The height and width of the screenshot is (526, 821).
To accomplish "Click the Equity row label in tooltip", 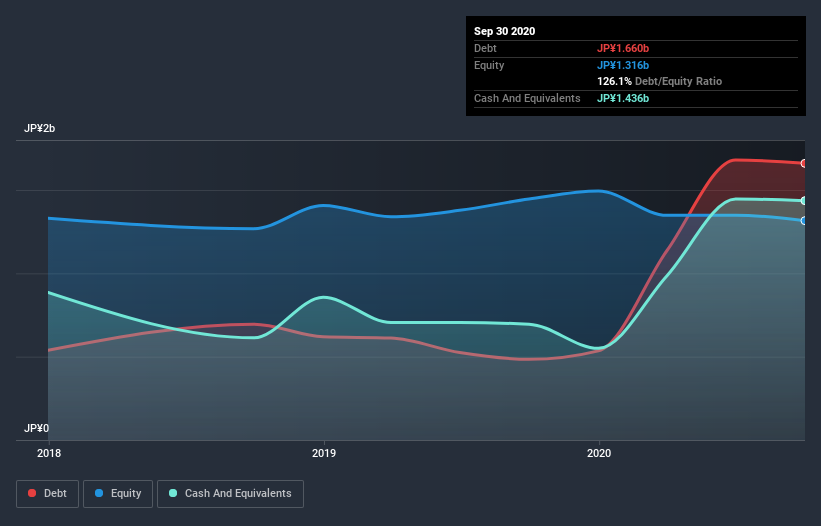I will (x=489, y=65).
